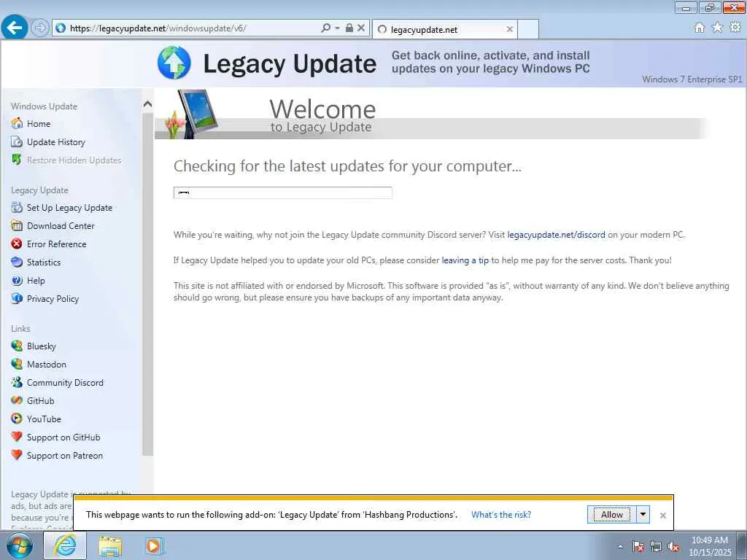The height and width of the screenshot is (560, 747).
Task: Click the red Error Reference icon
Action: (17, 244)
